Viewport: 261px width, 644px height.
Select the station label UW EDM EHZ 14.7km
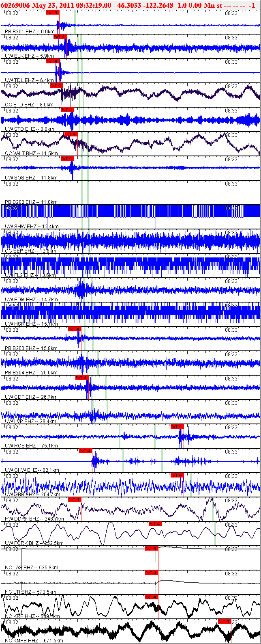[32, 299]
